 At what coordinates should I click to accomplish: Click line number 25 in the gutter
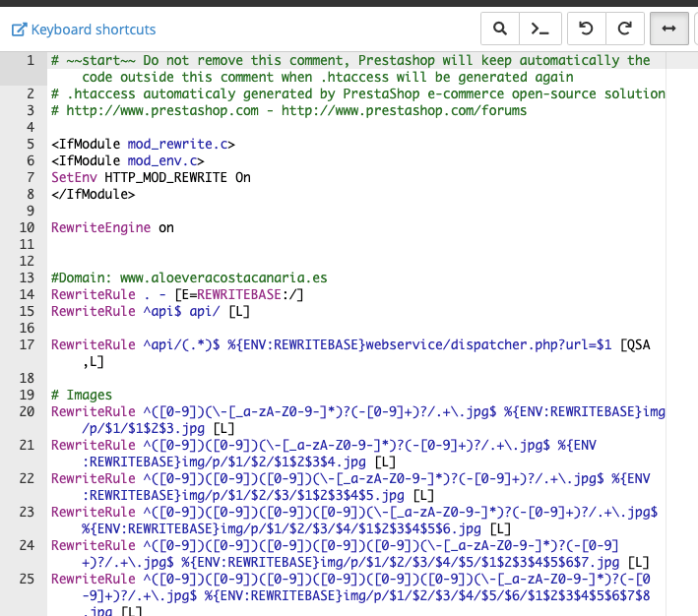tap(27, 579)
